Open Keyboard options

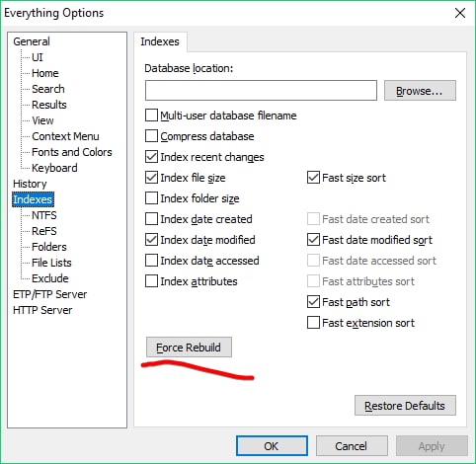(x=54, y=168)
